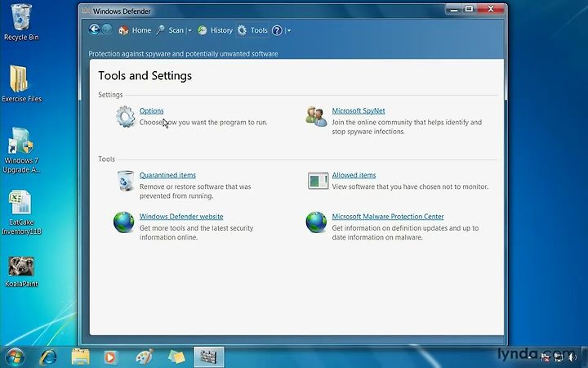Open Windows Explorer from the taskbar
This screenshot has height=368, width=588.
[80, 357]
